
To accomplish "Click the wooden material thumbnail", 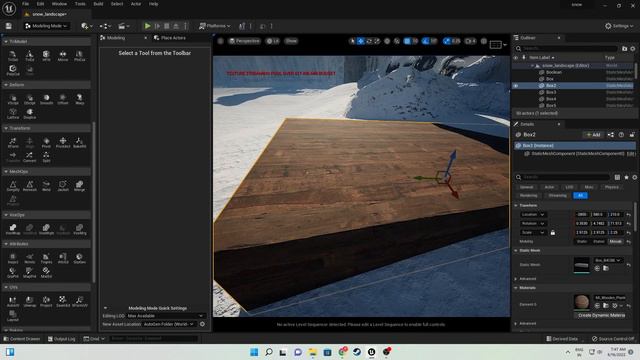I will pyautogui.click(x=582, y=302).
